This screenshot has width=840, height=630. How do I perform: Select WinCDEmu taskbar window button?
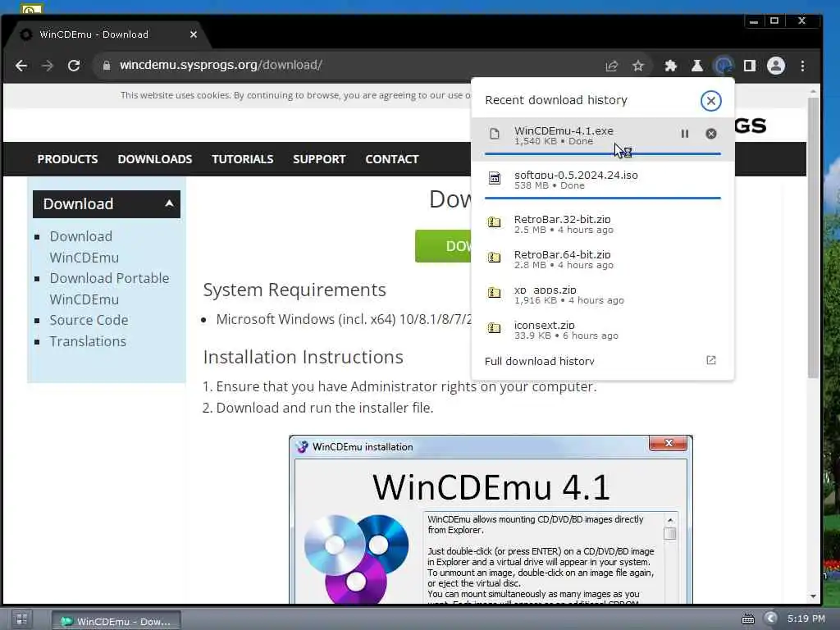[116, 622]
